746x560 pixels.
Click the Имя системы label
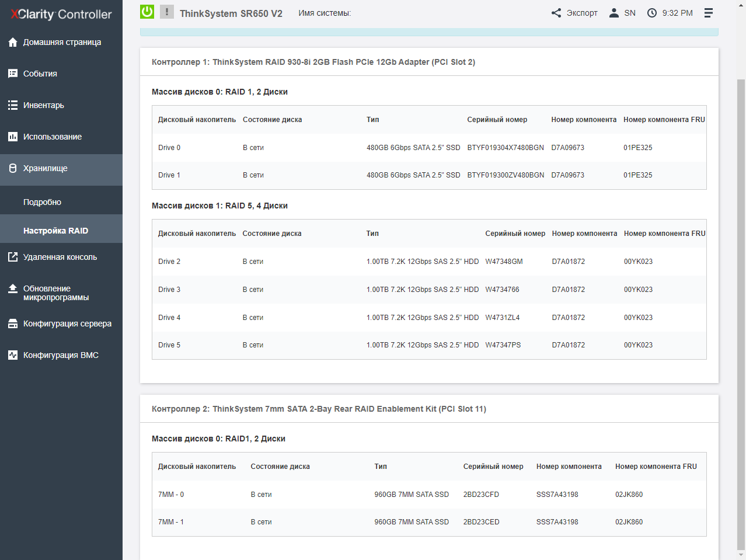pyautogui.click(x=325, y=13)
